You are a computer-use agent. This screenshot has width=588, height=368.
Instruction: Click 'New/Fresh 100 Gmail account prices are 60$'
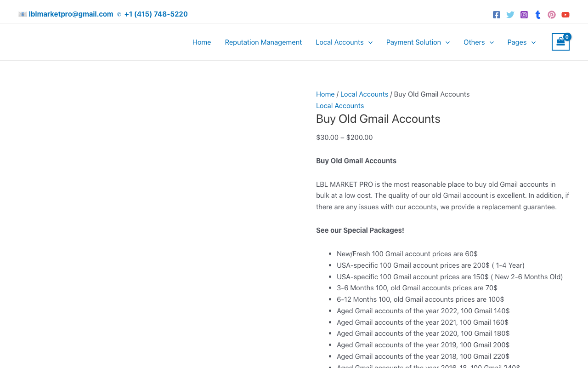coord(407,254)
